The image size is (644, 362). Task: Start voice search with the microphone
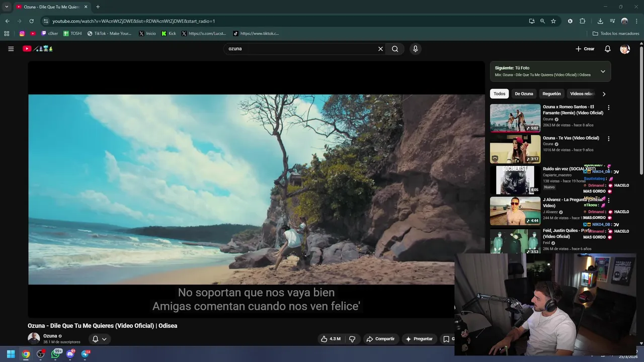pyautogui.click(x=415, y=49)
